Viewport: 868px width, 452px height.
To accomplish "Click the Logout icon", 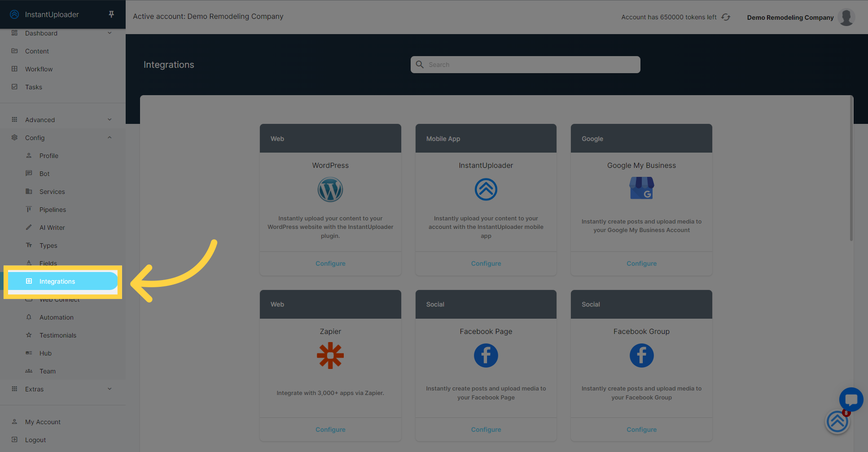I will click(14, 440).
